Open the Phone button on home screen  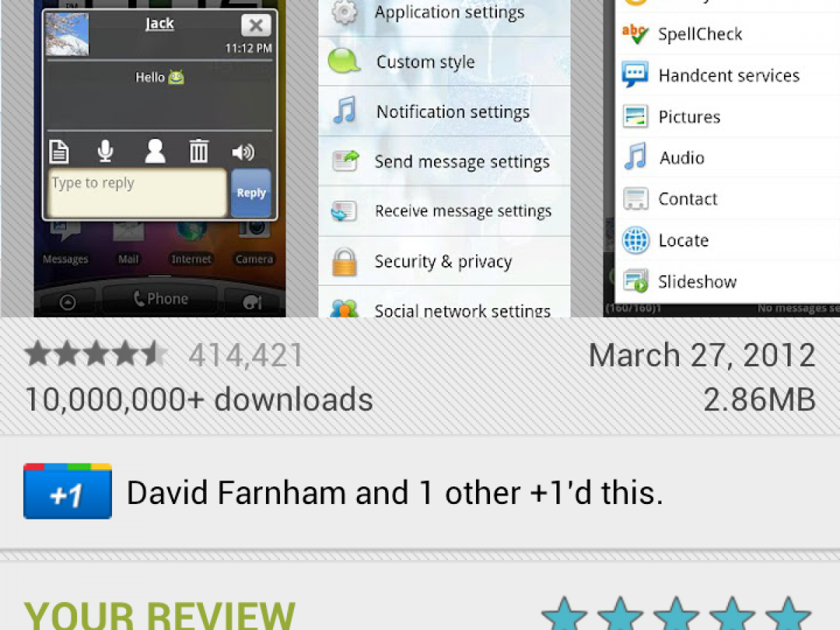[160, 299]
